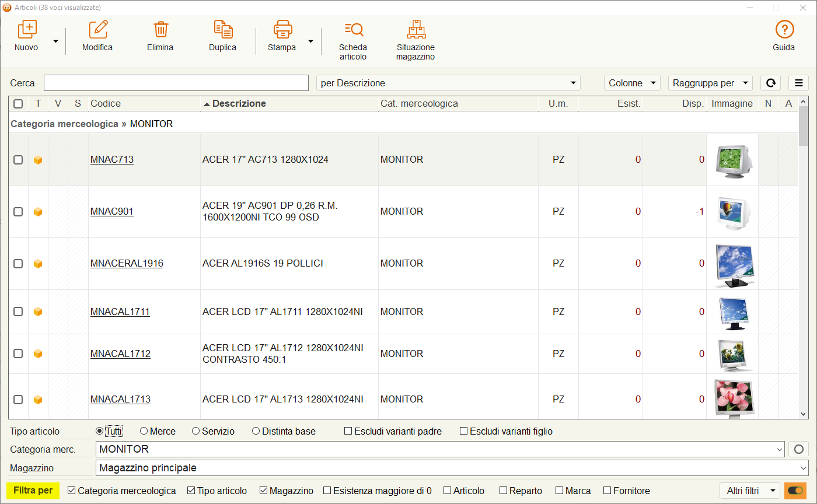Click the Elimina trash icon
The image size is (817, 504).
coord(160,29)
